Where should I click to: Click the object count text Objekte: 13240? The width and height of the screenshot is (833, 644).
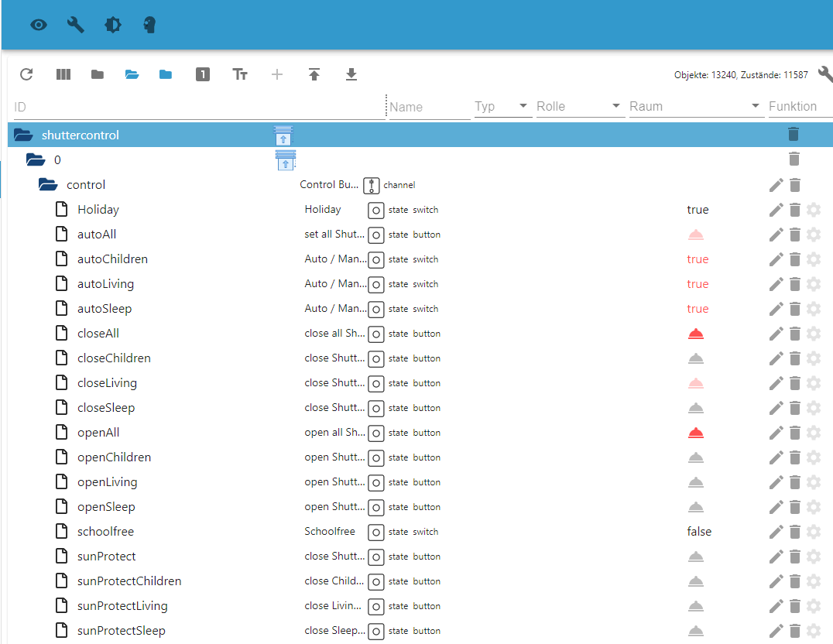704,75
